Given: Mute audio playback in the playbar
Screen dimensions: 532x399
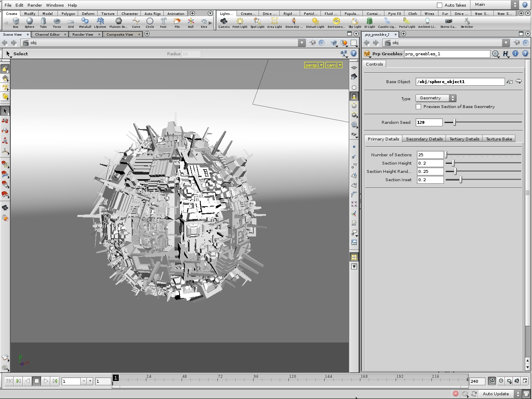Looking at the screenshot, I should click(x=516, y=381).
